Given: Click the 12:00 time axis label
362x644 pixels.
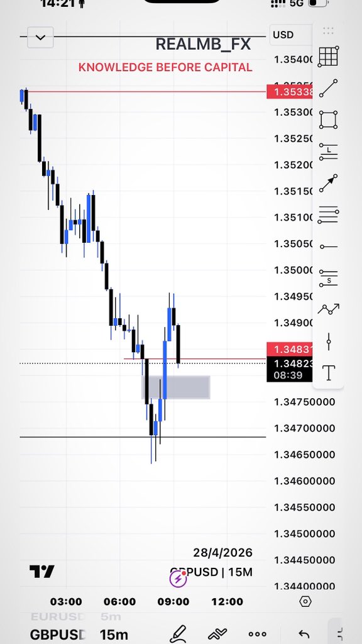Looking at the screenshot, I should click(x=227, y=602).
